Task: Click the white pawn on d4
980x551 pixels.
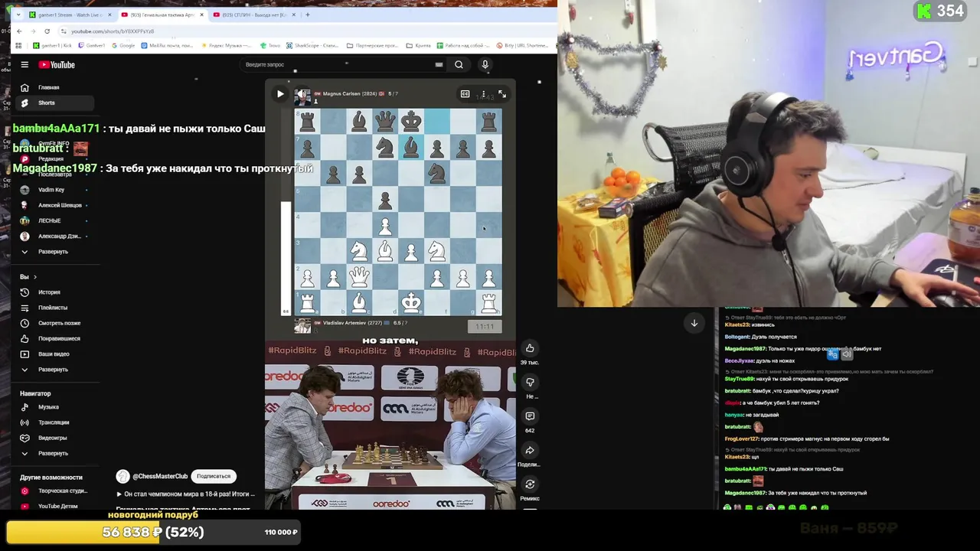Action: tap(385, 226)
